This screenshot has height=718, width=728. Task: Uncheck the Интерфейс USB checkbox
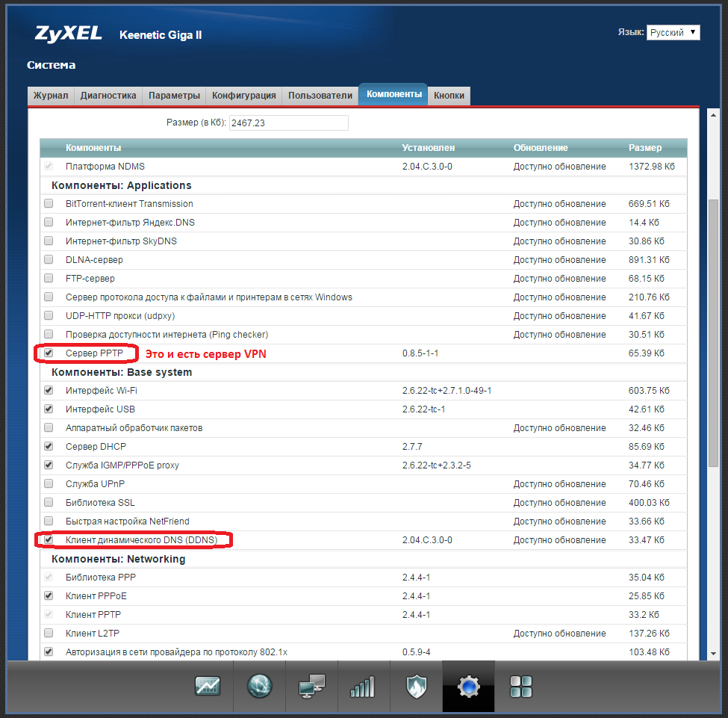49,409
